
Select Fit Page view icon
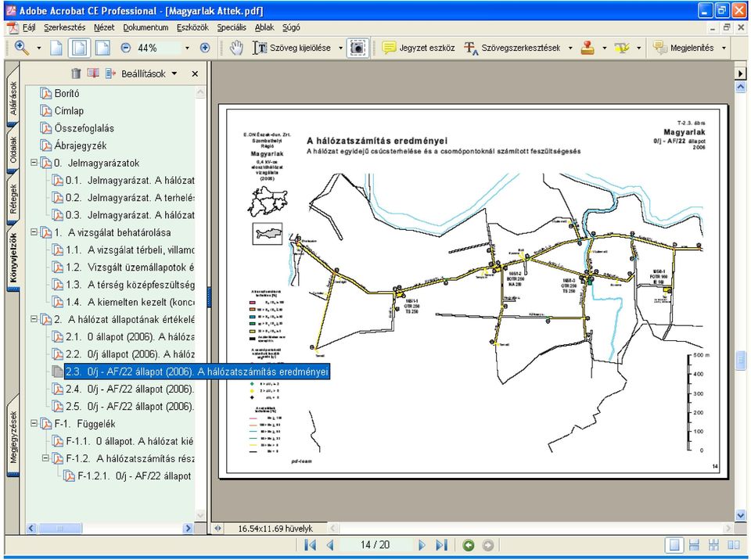tap(80, 48)
